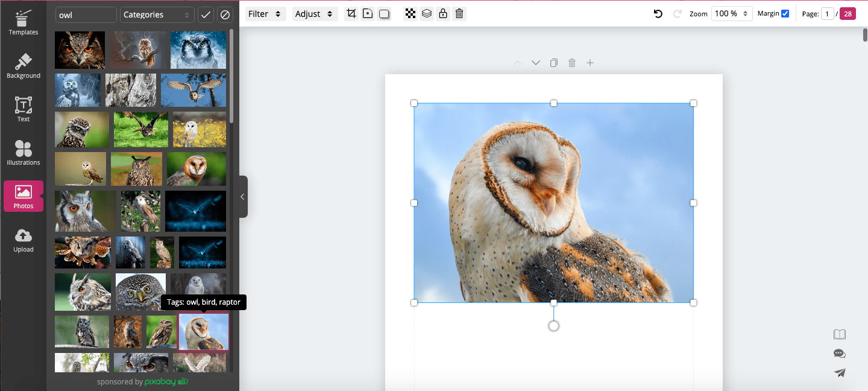Image resolution: width=868 pixels, height=391 pixels.
Task: Click the owl search field
Action: (86, 14)
